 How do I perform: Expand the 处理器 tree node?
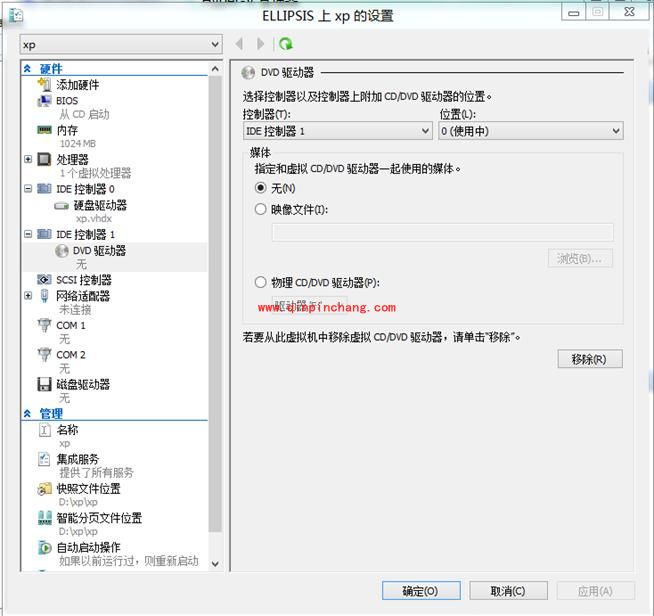[28, 159]
